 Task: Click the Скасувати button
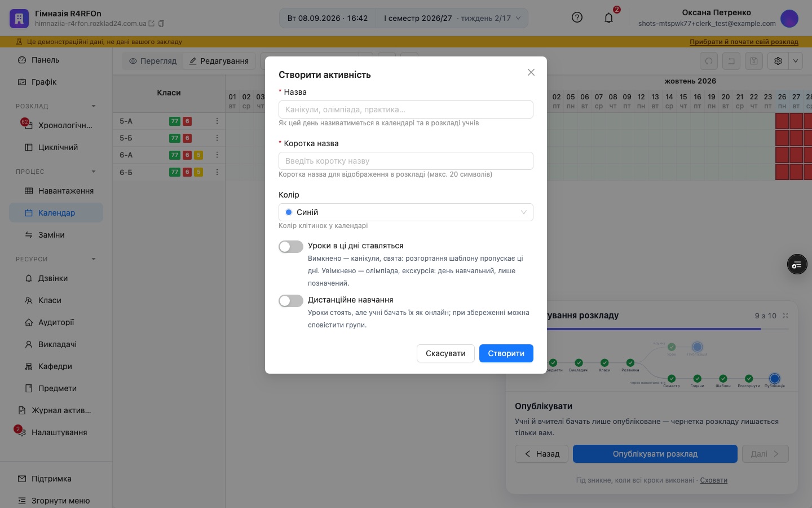coord(445,353)
